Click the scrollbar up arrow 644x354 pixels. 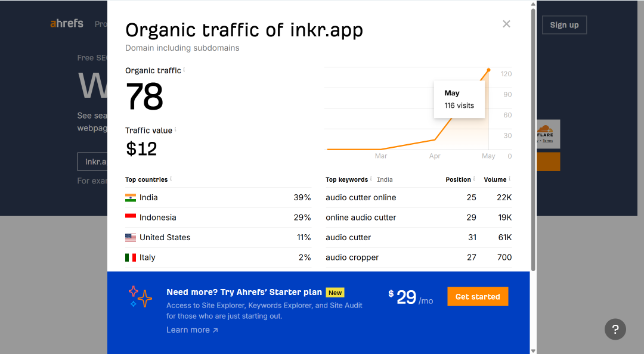coord(533,4)
